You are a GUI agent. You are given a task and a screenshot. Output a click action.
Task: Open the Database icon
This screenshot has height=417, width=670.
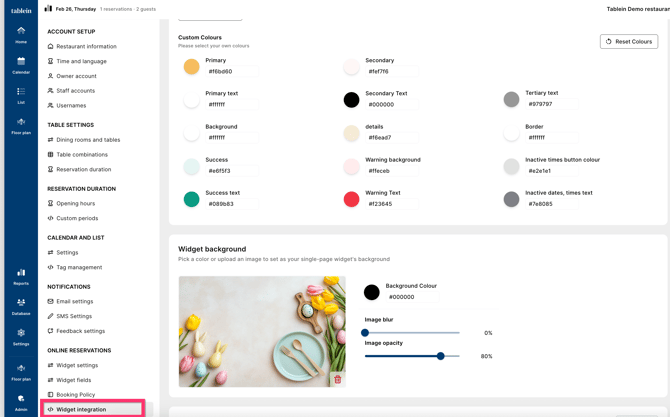[21, 306]
